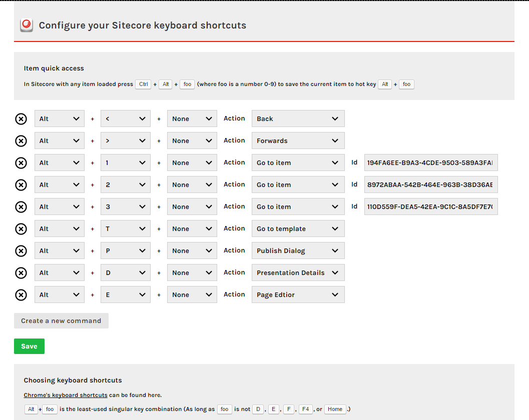The height and width of the screenshot is (420, 529).
Task: Expand the key dropdown showing T
Action: coord(125,229)
